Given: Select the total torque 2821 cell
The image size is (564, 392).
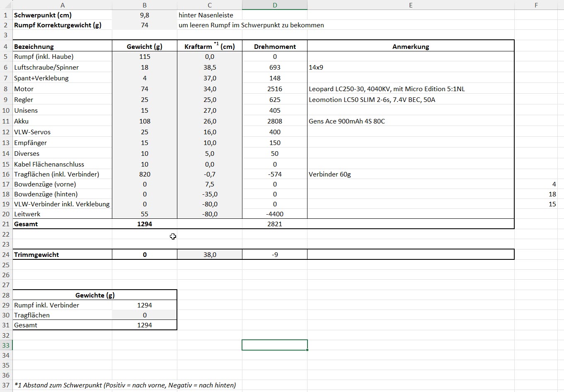Looking at the screenshot, I should pos(275,224).
